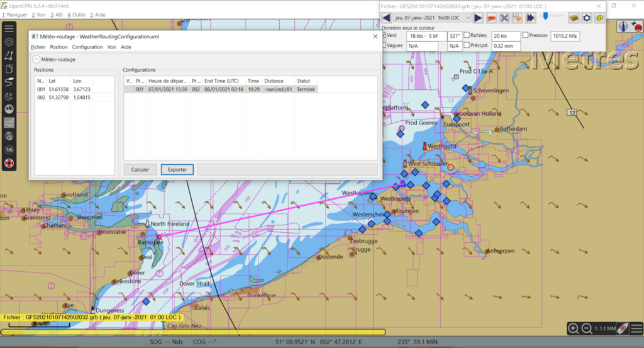Viewport: 644px width, 348px height.
Task: Open '4: Outils' menu in OpenCPN
Action: point(76,15)
